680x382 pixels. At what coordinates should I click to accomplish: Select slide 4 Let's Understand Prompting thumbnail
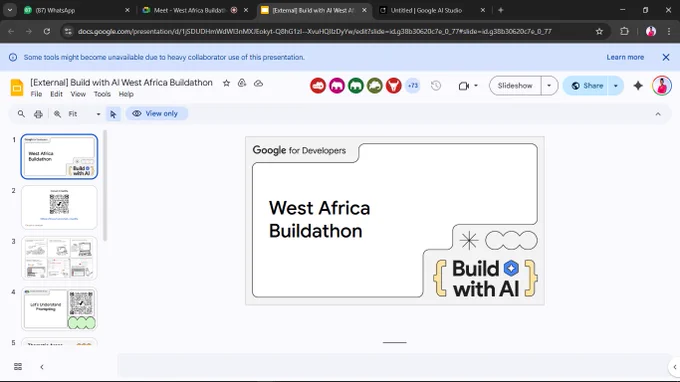coord(59,309)
